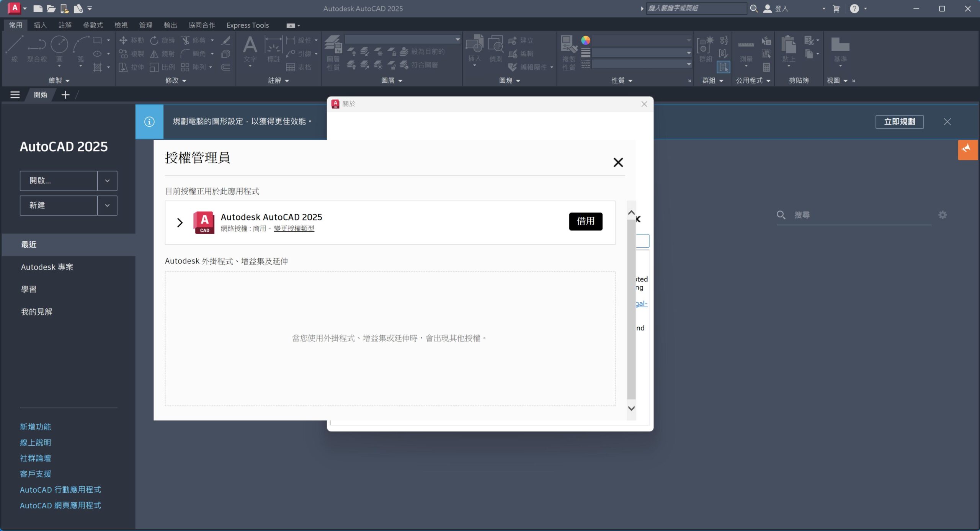Image resolution: width=980 pixels, height=531 pixels.
Task: Expand the Autodesk AutoCAD 2025 license entry
Action: tap(180, 222)
